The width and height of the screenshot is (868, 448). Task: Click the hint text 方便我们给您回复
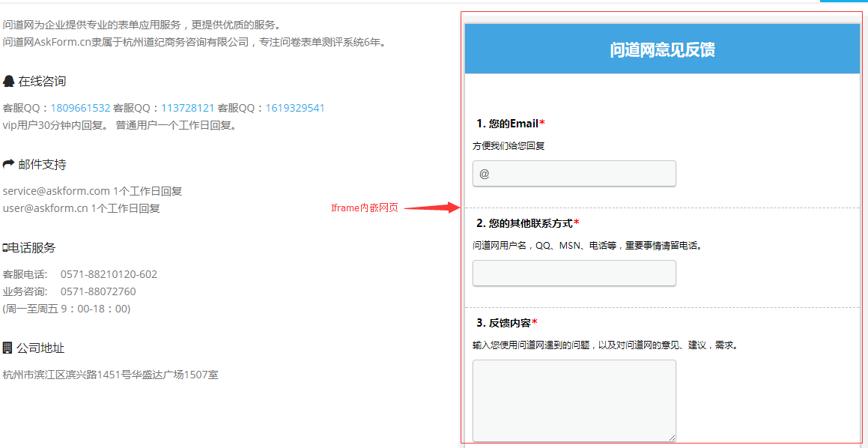coord(509,146)
